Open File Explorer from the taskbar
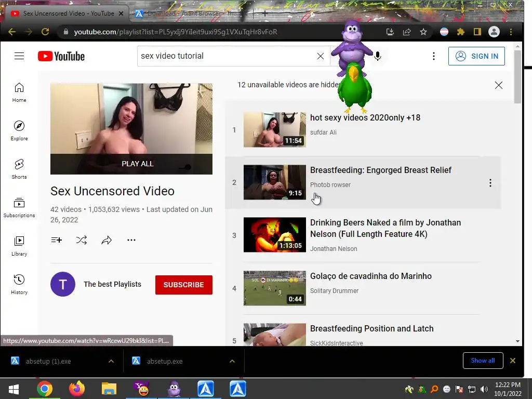532x399 pixels. (109, 389)
